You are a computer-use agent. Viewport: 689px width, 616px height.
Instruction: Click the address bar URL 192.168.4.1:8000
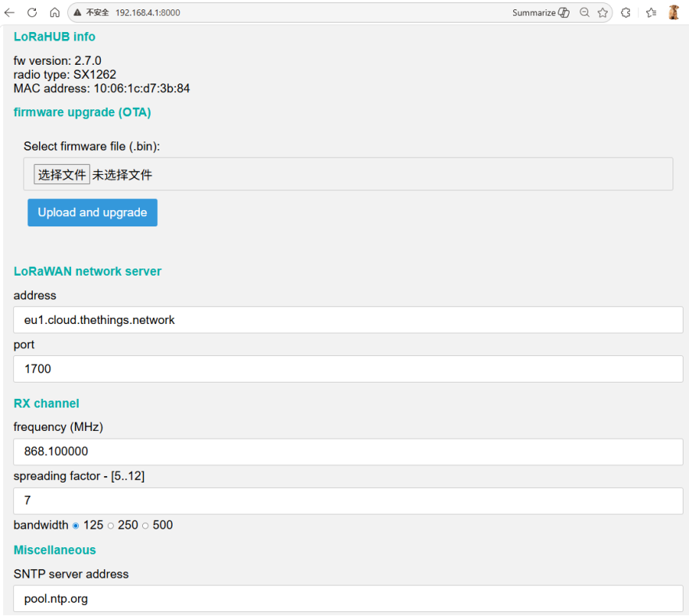click(148, 12)
